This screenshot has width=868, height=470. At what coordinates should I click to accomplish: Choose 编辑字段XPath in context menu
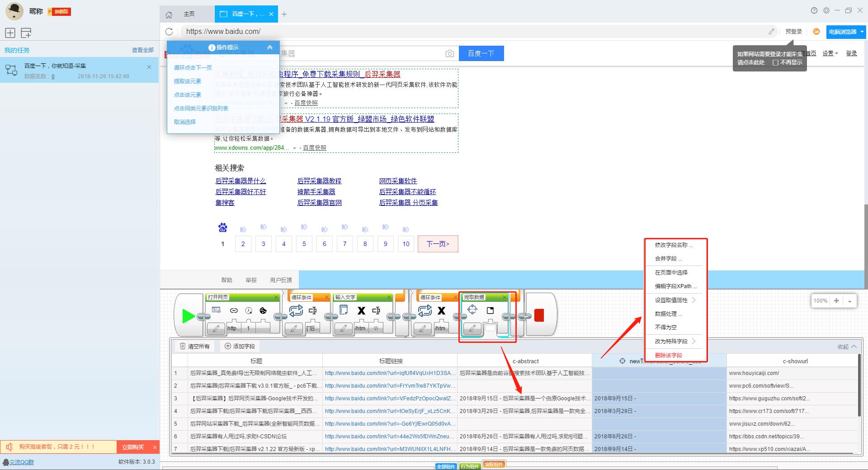tap(675, 286)
